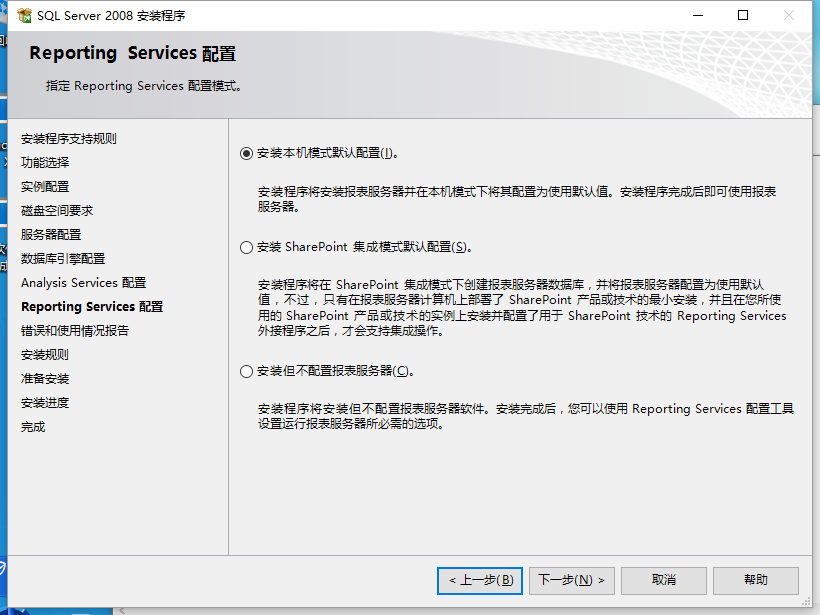Maximize the SQL Server 2008 setup window

pyautogui.click(x=743, y=16)
